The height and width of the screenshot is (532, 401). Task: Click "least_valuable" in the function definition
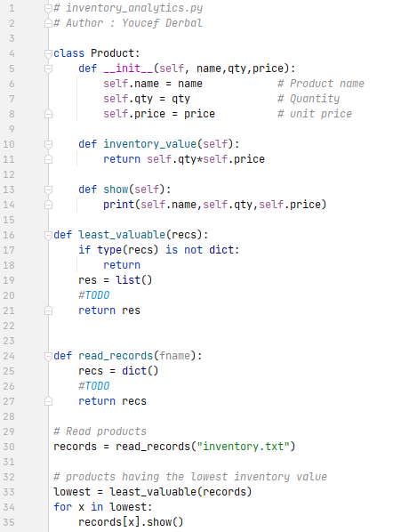[122, 235]
